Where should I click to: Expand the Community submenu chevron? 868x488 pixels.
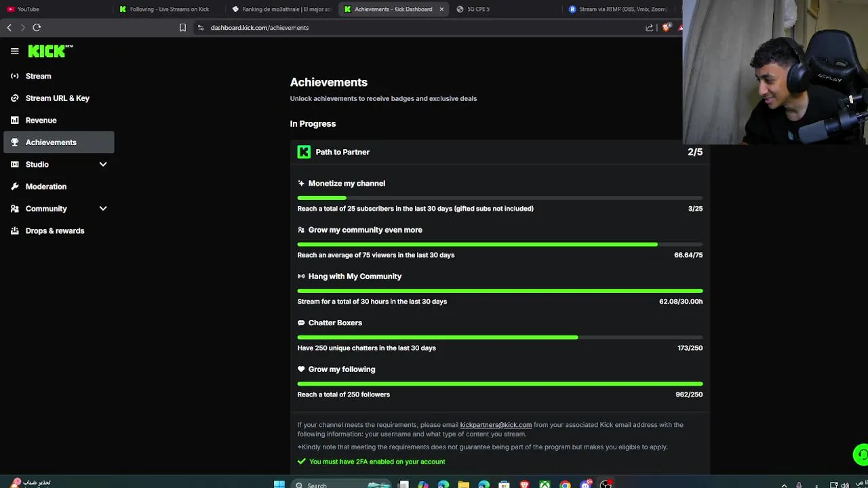point(103,209)
